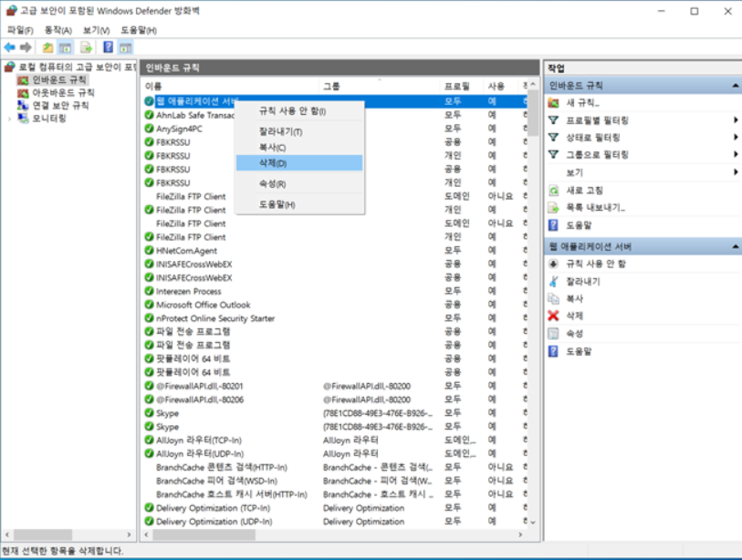Click the rule list scroll-down arrow
Image resolution: width=742 pixels, height=560 pixels.
[533, 523]
